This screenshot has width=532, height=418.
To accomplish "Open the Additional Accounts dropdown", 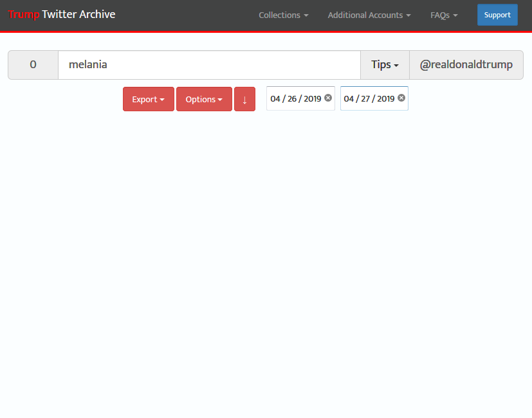I will click(369, 15).
